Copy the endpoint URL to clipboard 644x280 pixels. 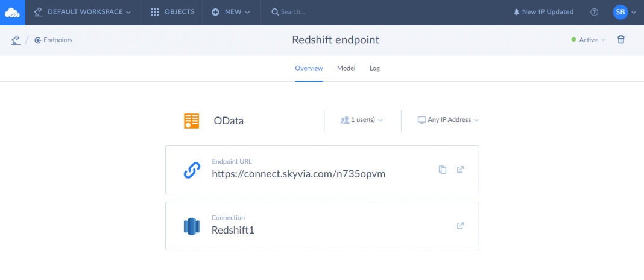point(443,170)
